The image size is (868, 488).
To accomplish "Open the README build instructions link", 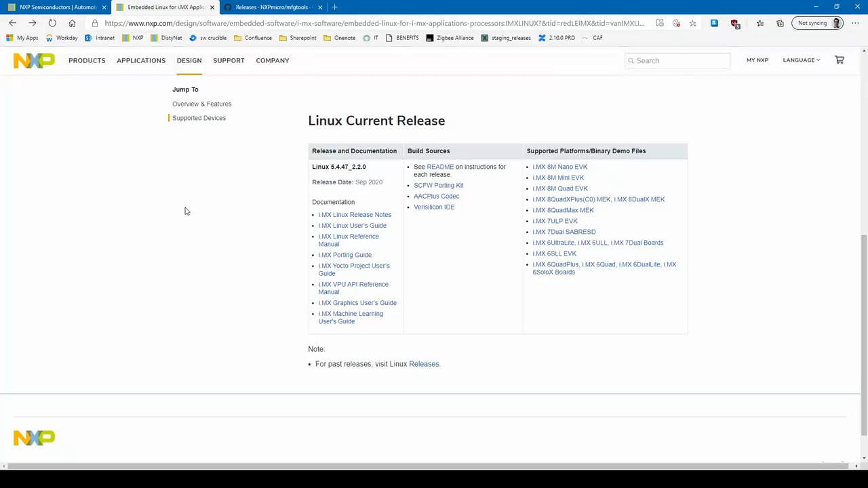I will click(x=440, y=167).
